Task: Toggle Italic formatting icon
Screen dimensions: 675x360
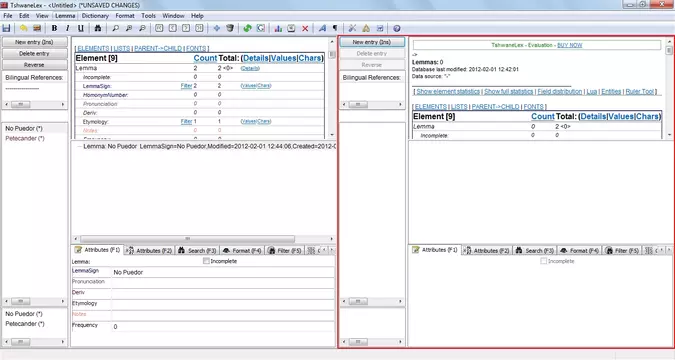Action: tap(68, 28)
